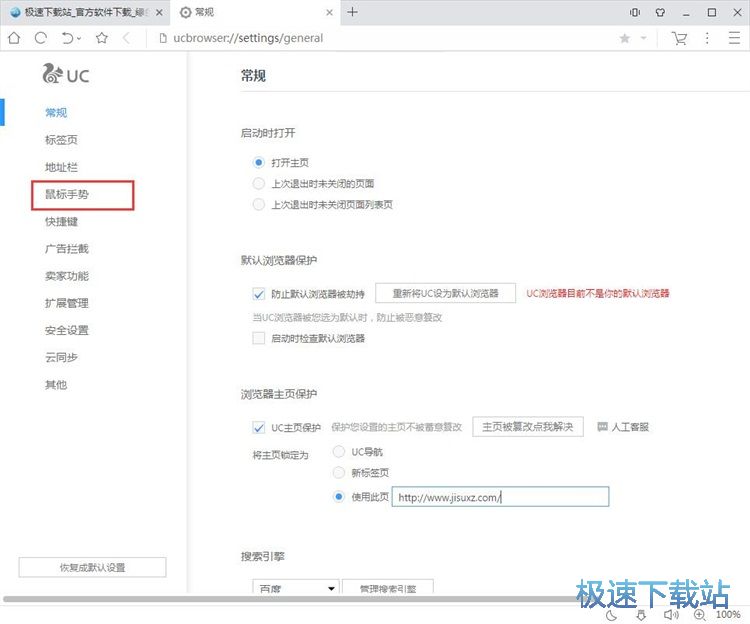Open the 其他 settings section
Image resolution: width=750 pixels, height=624 pixels.
[56, 384]
